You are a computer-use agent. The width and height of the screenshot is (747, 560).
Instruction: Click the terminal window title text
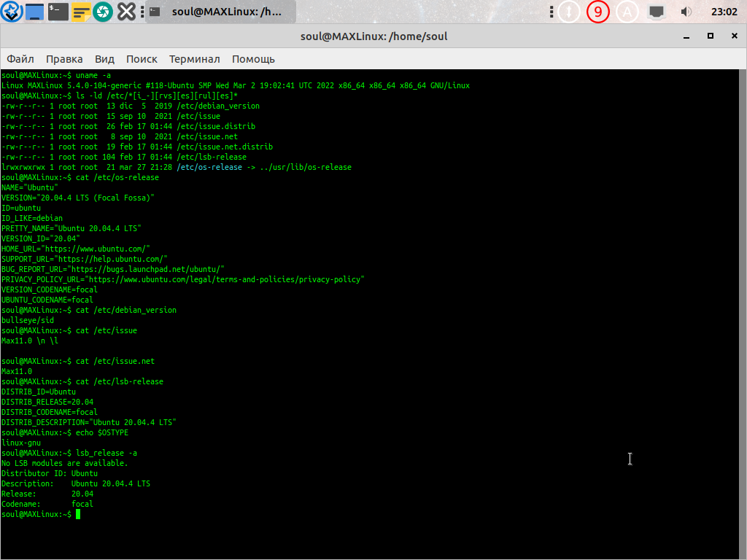pyautogui.click(x=373, y=36)
